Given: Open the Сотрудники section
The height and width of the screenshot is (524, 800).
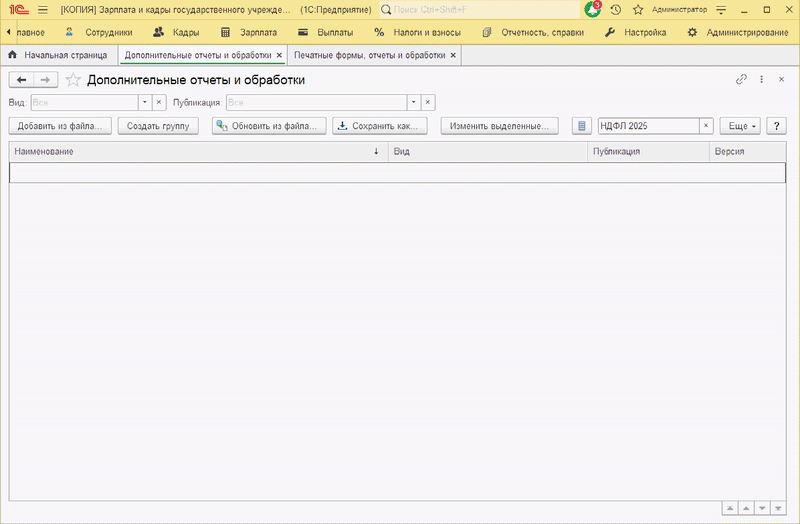Looking at the screenshot, I should 99,33.
